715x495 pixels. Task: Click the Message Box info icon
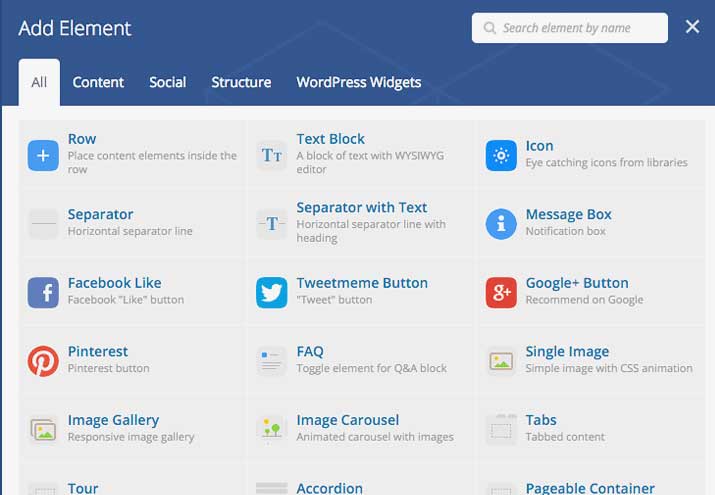pos(501,224)
